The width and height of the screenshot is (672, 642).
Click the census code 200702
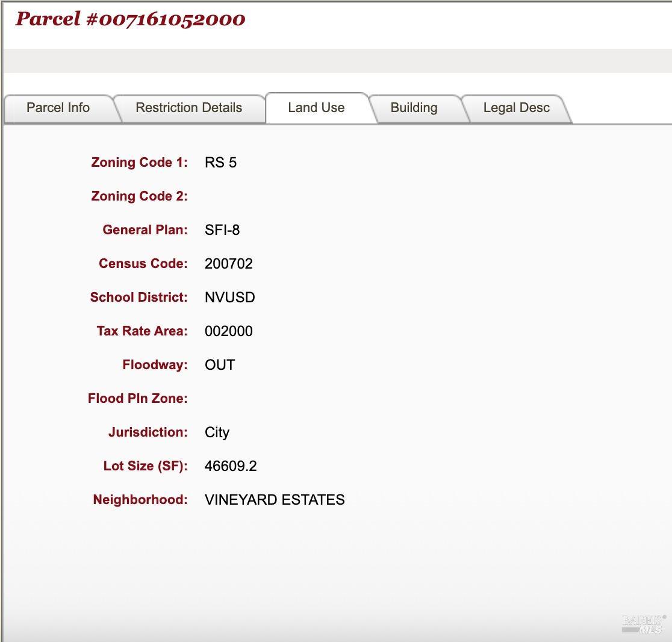228,264
